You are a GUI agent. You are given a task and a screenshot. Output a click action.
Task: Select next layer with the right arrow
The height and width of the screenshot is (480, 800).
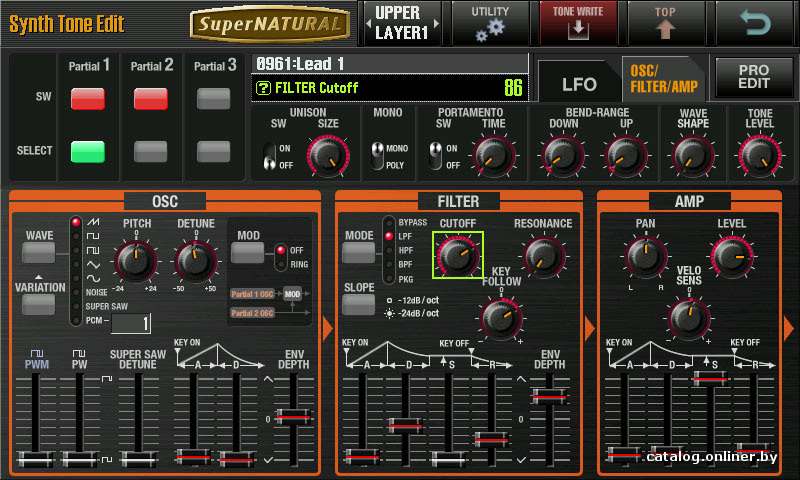tap(436, 23)
